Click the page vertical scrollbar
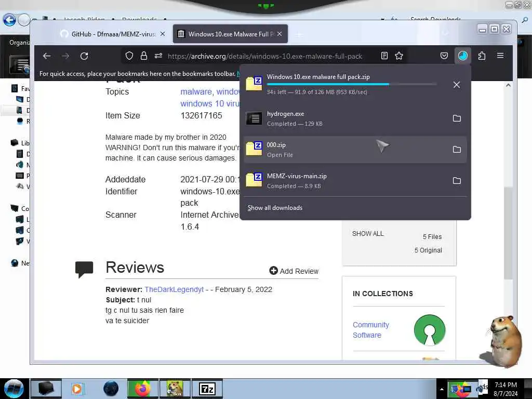 [x=508, y=233]
